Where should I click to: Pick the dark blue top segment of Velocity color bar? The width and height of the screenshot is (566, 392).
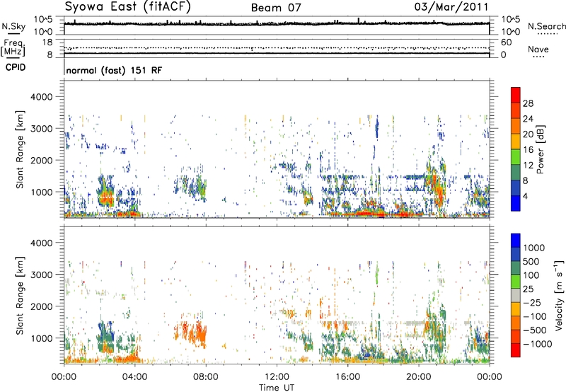(x=516, y=241)
